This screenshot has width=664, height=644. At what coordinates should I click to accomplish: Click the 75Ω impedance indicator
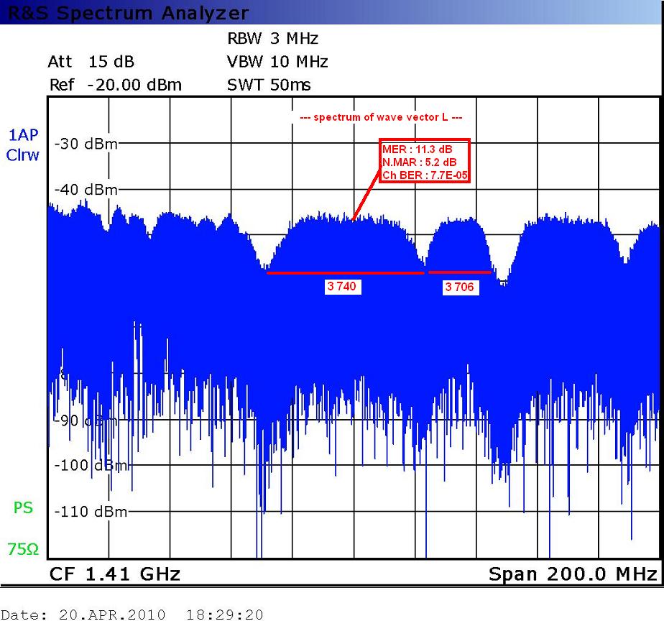(x=23, y=550)
